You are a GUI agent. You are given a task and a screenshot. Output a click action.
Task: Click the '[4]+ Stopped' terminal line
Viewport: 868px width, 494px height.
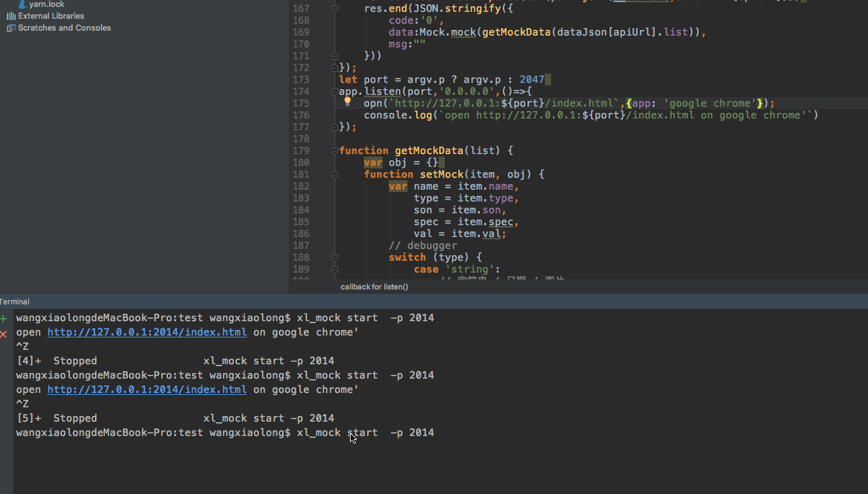coord(175,361)
